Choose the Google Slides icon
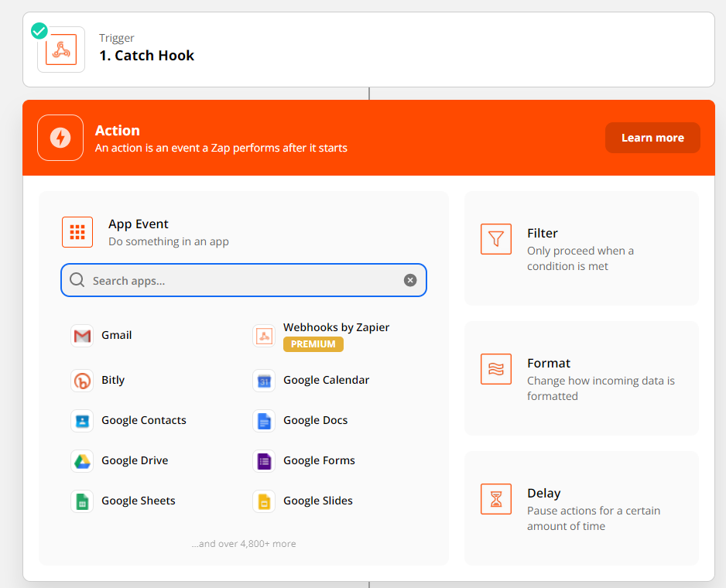This screenshot has width=726, height=588. click(264, 501)
